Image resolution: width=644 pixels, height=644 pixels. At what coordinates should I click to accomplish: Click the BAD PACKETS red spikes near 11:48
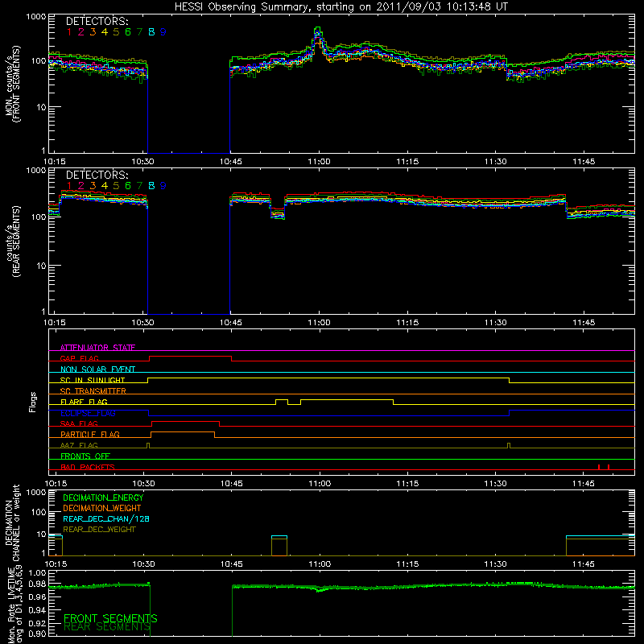(603, 467)
